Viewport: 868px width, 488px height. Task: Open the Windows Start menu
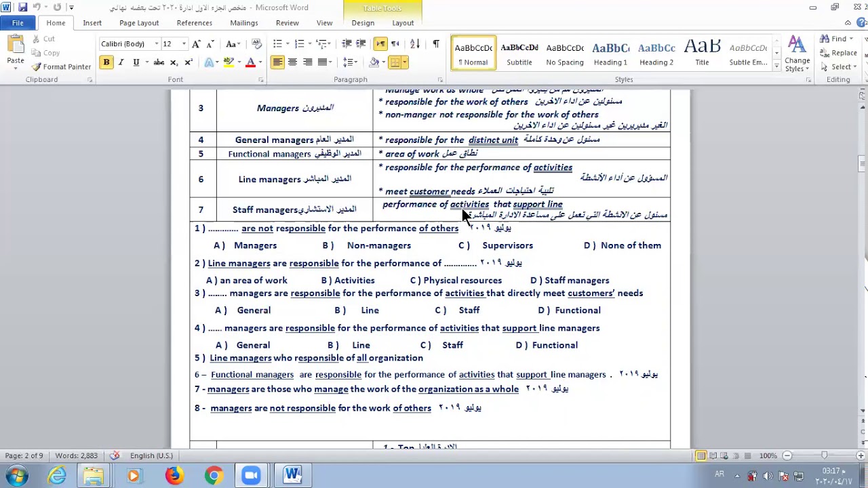(16, 475)
